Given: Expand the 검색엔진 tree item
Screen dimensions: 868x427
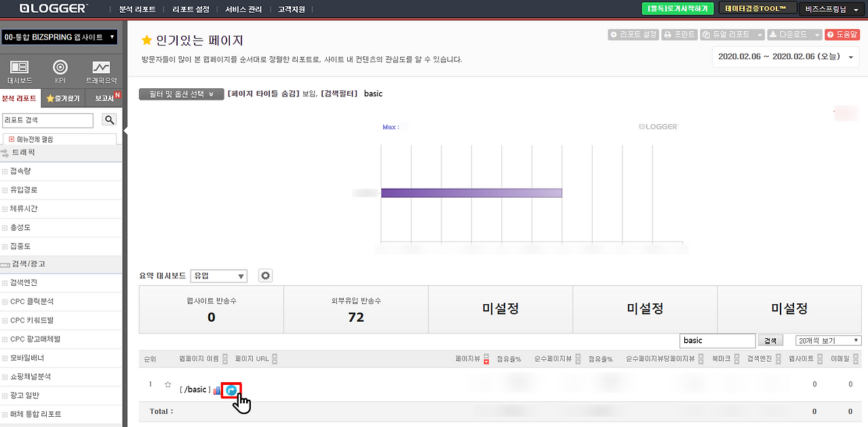Looking at the screenshot, I should 5,282.
